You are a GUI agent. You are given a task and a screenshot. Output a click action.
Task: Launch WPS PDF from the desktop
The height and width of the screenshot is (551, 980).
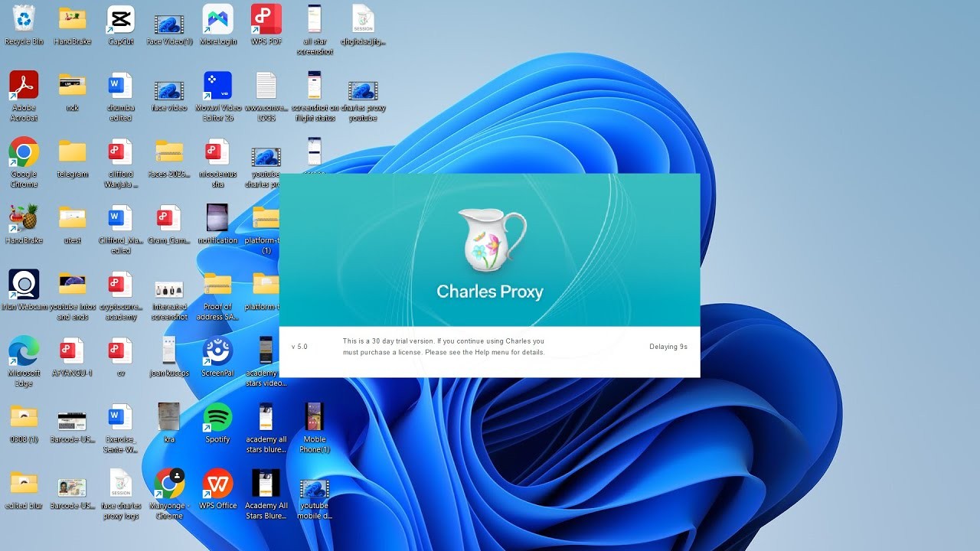[266, 25]
